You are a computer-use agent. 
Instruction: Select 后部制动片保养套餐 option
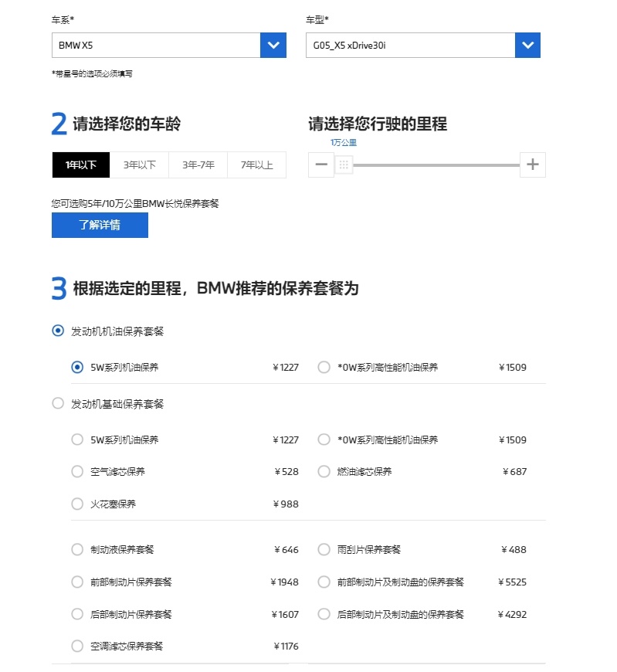point(77,614)
